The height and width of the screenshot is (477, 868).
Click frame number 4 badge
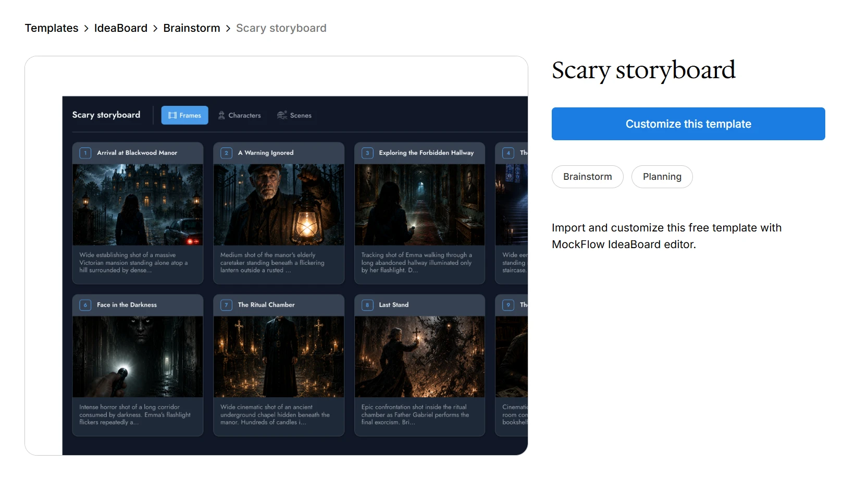click(x=508, y=153)
